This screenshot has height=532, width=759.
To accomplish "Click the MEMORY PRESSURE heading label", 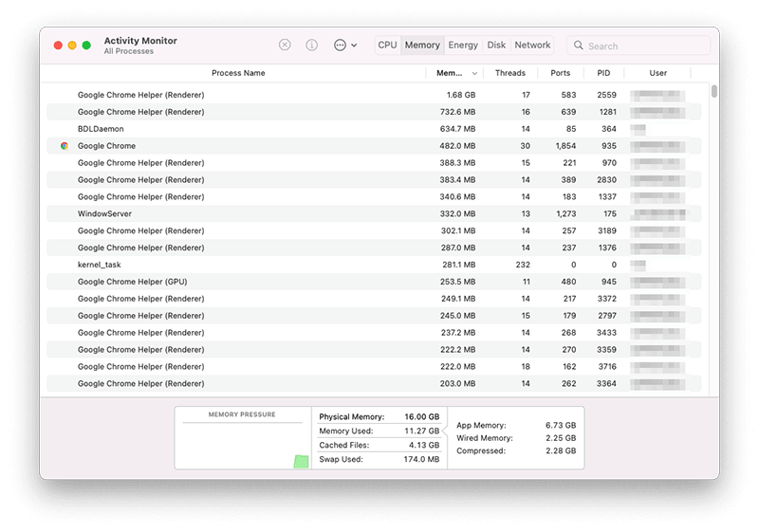I will pyautogui.click(x=242, y=414).
